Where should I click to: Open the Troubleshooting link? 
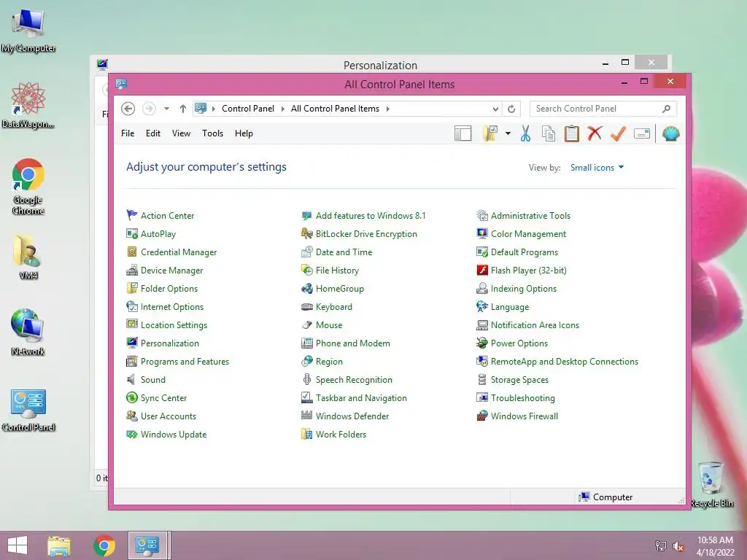click(x=516, y=398)
